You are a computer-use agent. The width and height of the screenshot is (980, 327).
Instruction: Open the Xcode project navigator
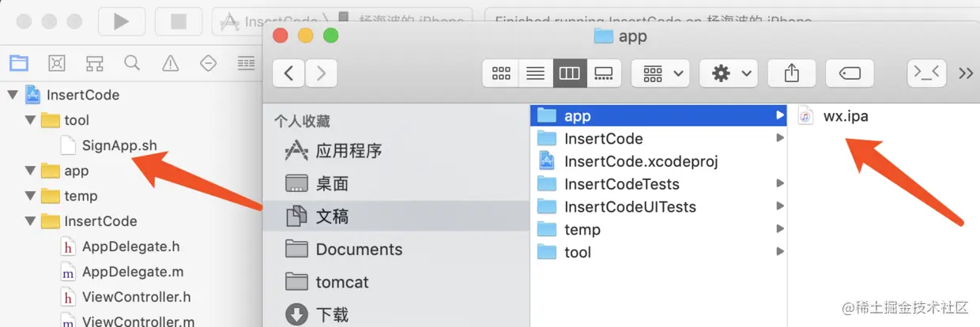pos(17,63)
